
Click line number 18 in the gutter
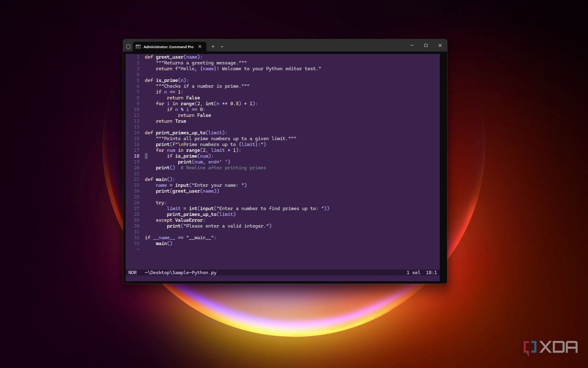click(136, 156)
